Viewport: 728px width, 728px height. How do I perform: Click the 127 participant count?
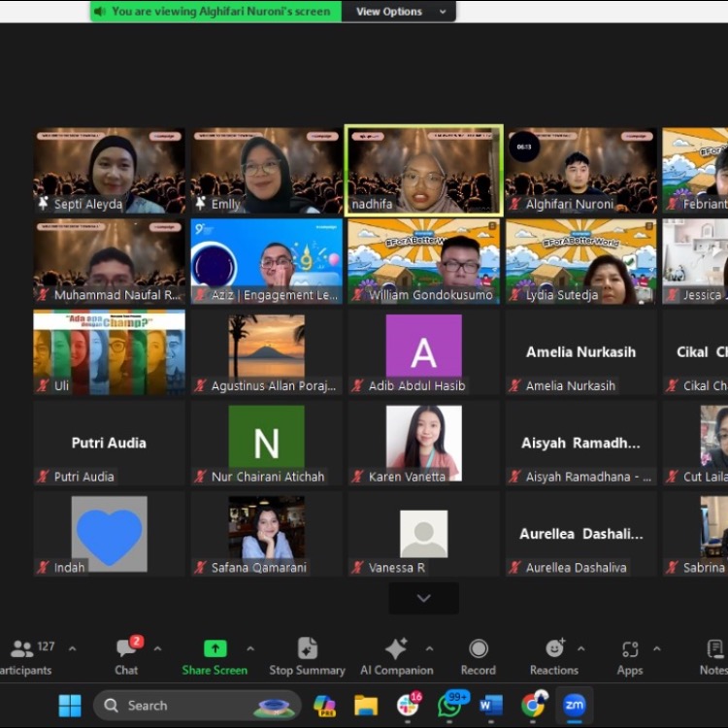pos(46,646)
